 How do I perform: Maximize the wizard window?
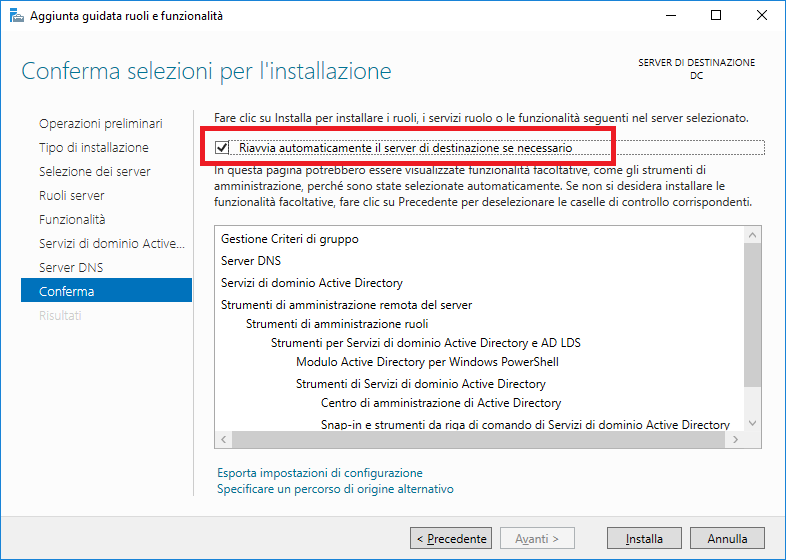(716, 16)
